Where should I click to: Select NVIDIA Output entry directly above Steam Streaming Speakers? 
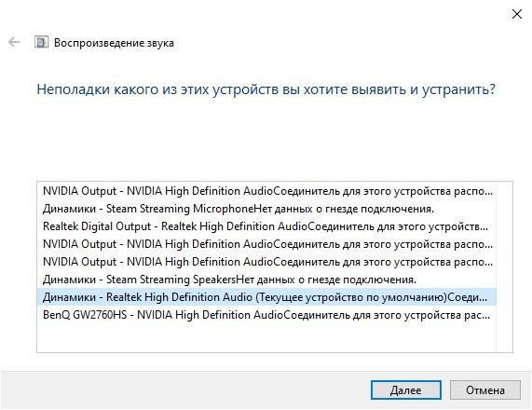tap(266, 262)
